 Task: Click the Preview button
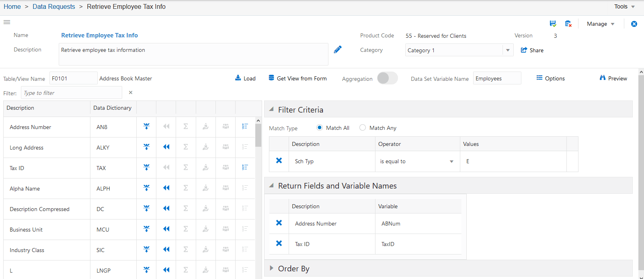tap(613, 78)
